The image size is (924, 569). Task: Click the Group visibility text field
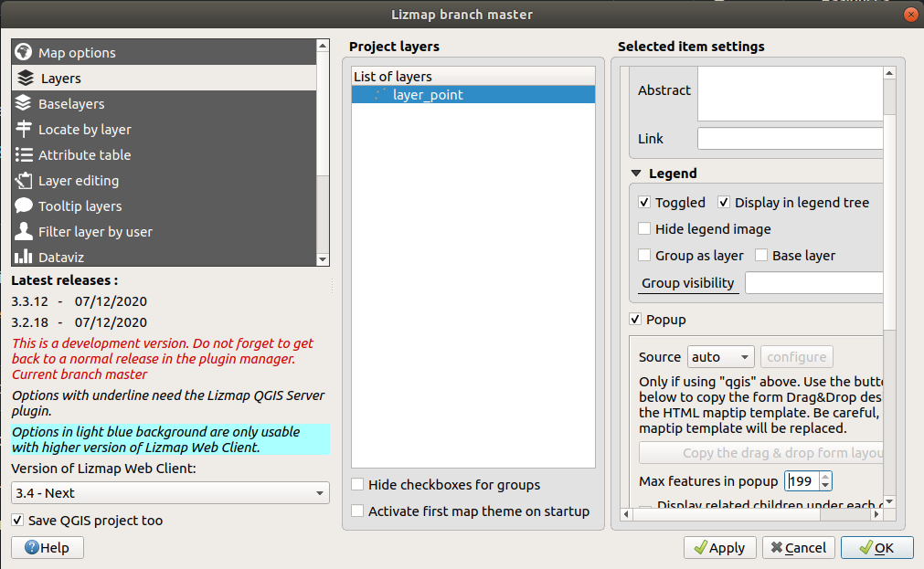coord(813,283)
